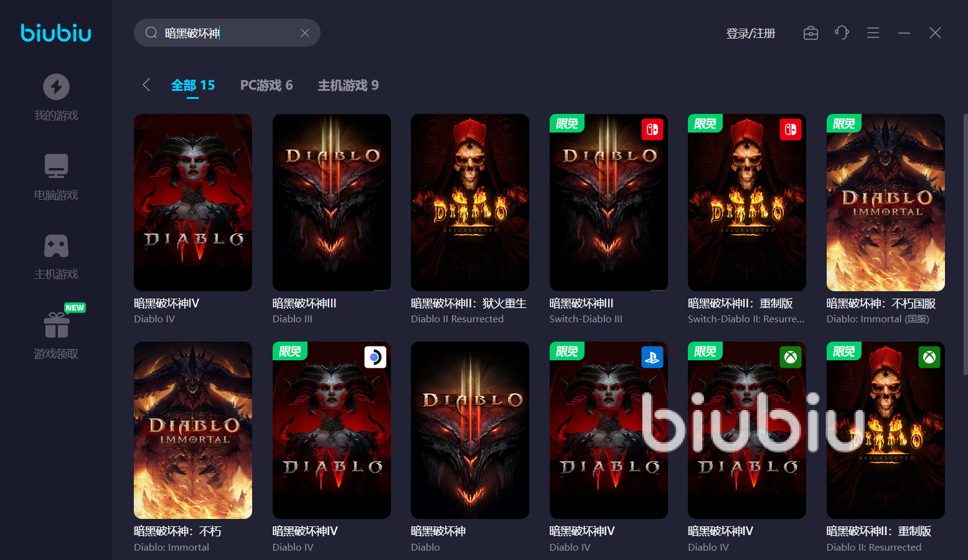The image size is (968, 560).
Task: Switch to the PC游戏 6 tab
Action: (x=266, y=85)
